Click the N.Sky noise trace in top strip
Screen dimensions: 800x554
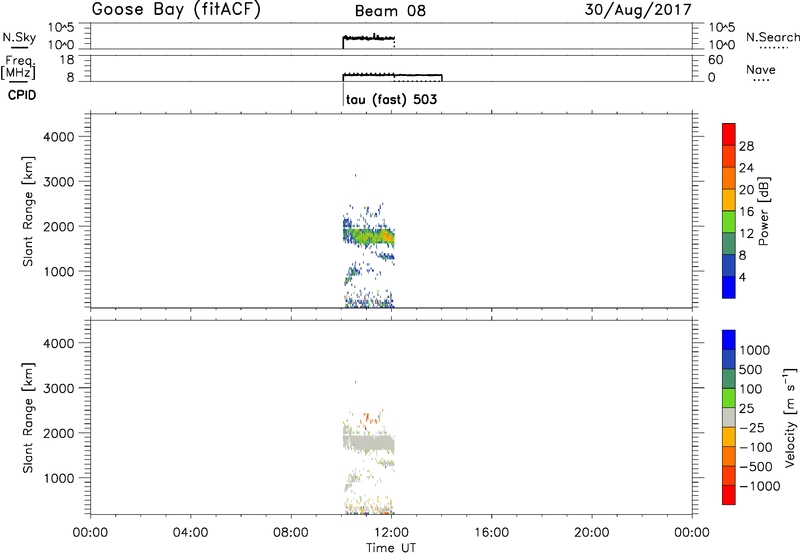pos(368,37)
